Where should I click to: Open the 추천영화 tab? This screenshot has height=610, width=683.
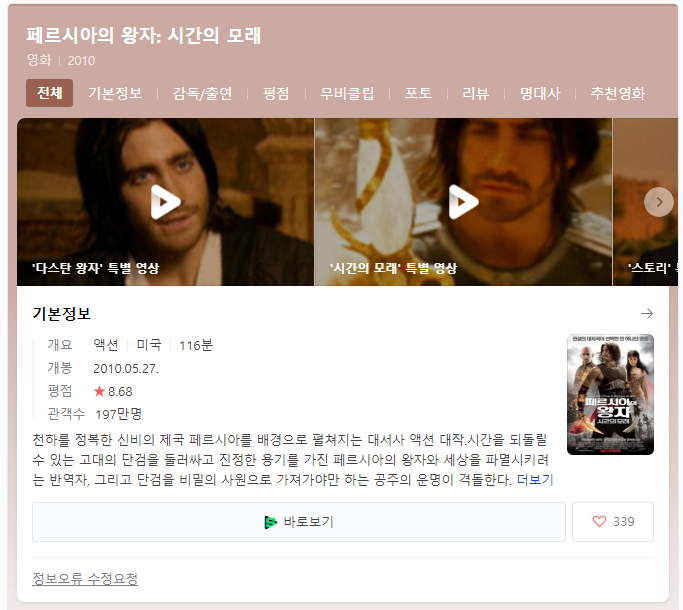618,93
